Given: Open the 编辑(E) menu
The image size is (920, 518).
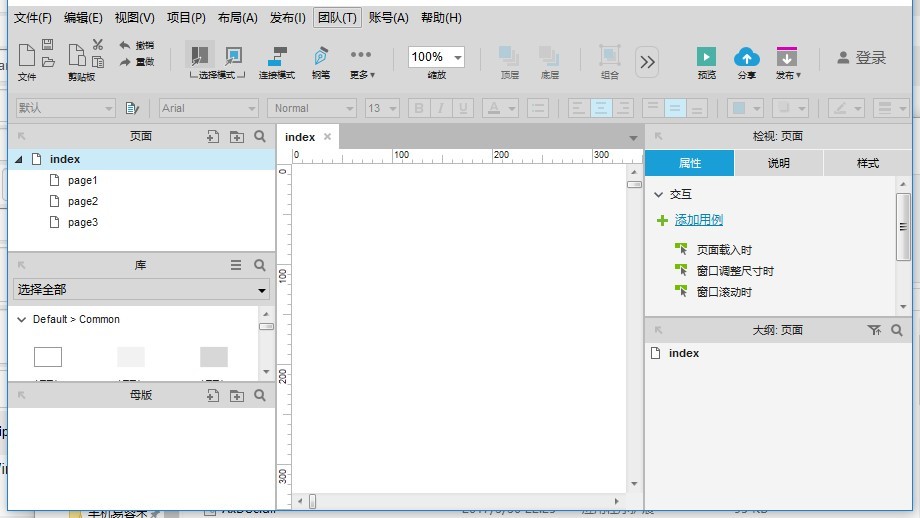Looking at the screenshot, I should (83, 18).
